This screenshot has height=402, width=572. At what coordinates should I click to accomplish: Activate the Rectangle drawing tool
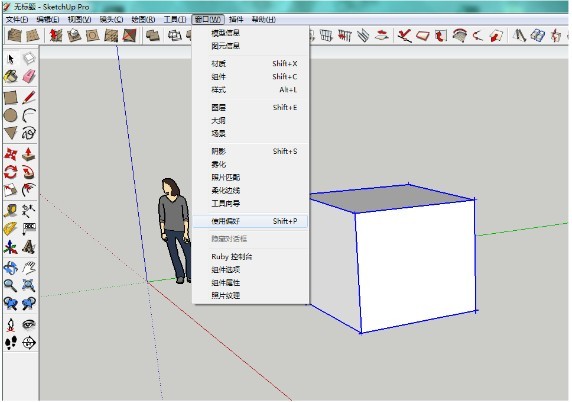(11, 98)
